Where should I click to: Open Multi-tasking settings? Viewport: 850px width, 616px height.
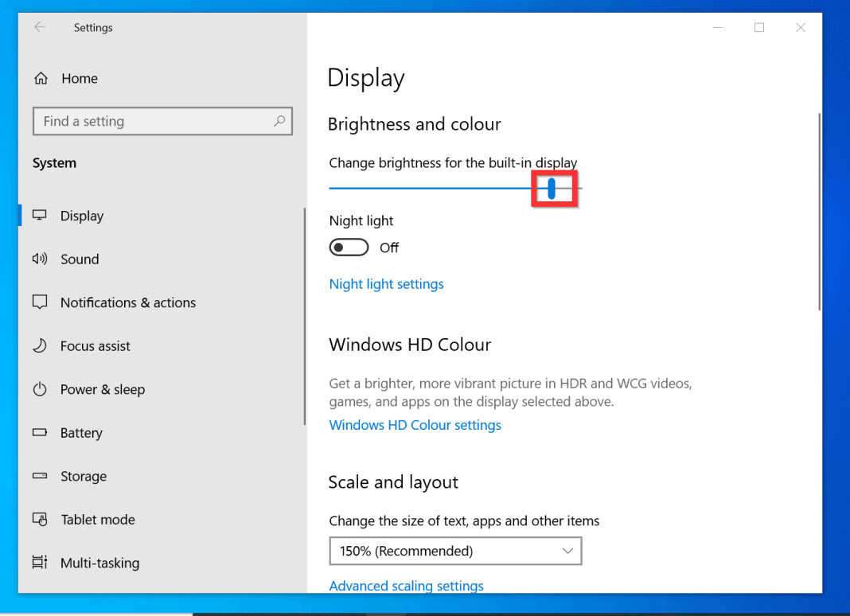coord(99,563)
